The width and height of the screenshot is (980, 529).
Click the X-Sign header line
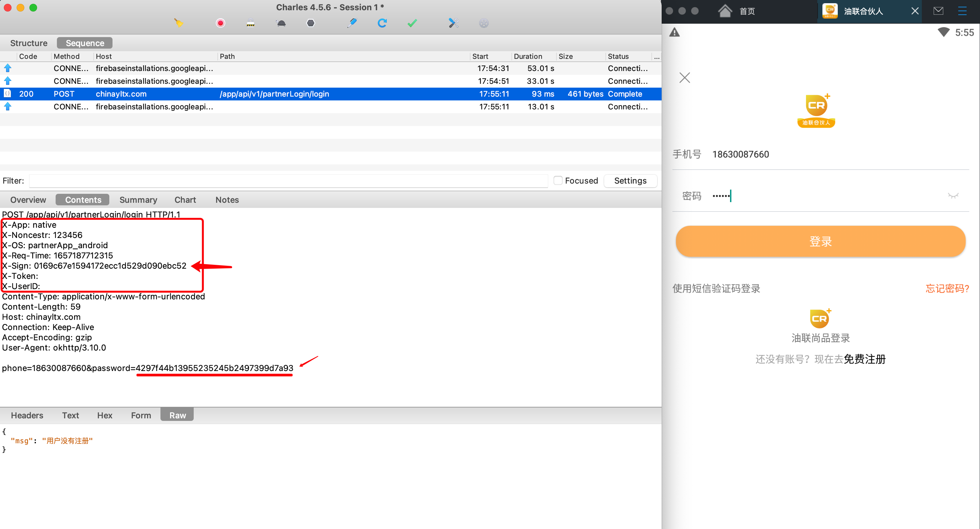[94, 266]
